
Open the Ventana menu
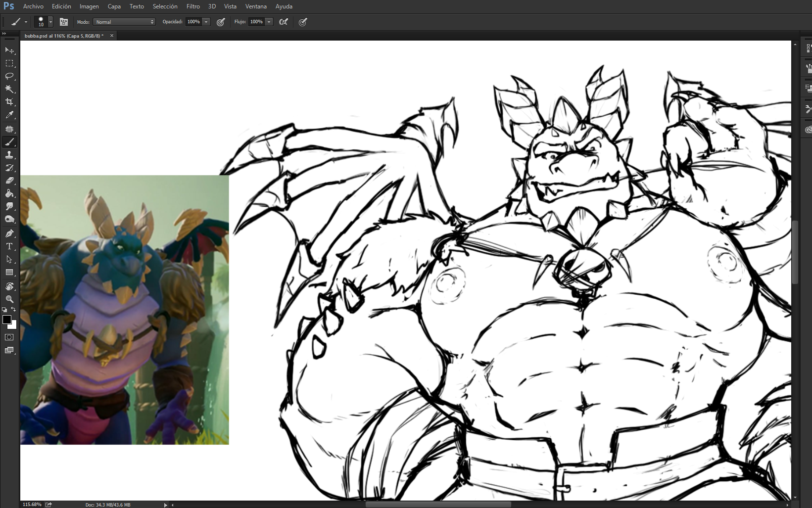(x=256, y=6)
